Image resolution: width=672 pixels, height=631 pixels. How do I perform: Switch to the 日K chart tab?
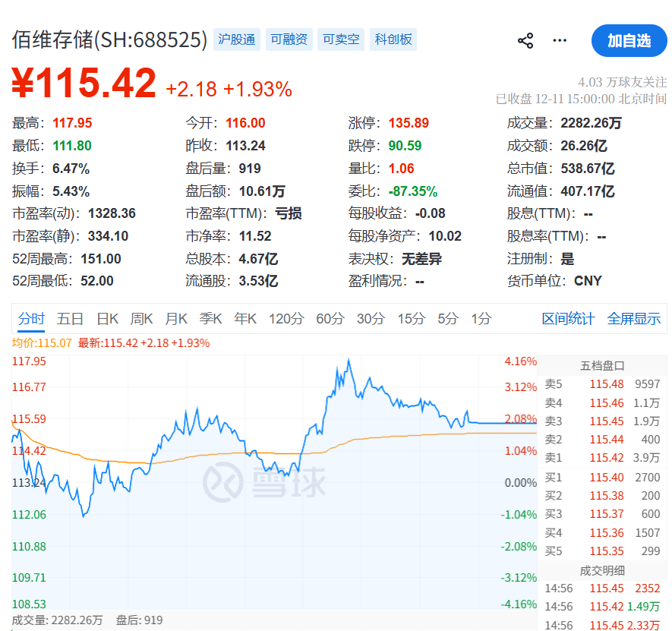107,319
